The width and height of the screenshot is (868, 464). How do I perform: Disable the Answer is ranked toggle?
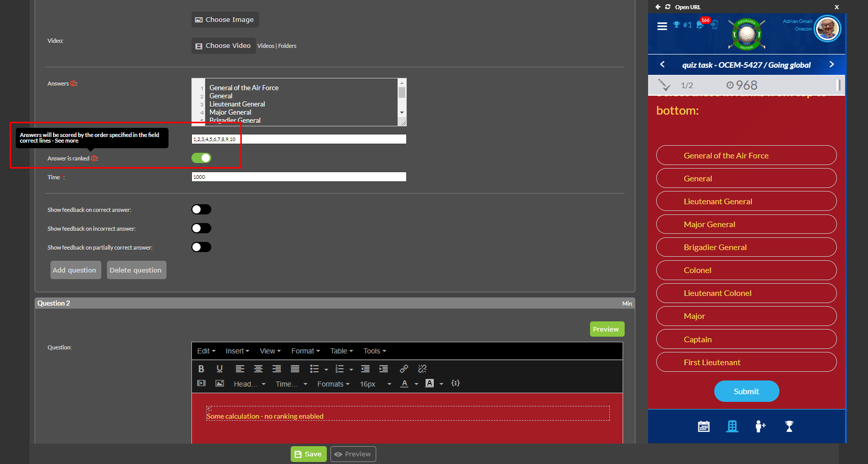(x=201, y=158)
